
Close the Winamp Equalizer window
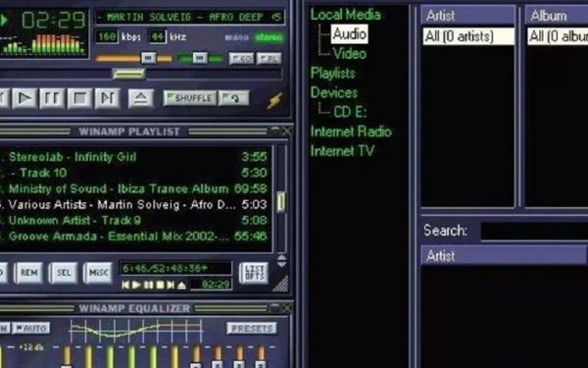(287, 308)
